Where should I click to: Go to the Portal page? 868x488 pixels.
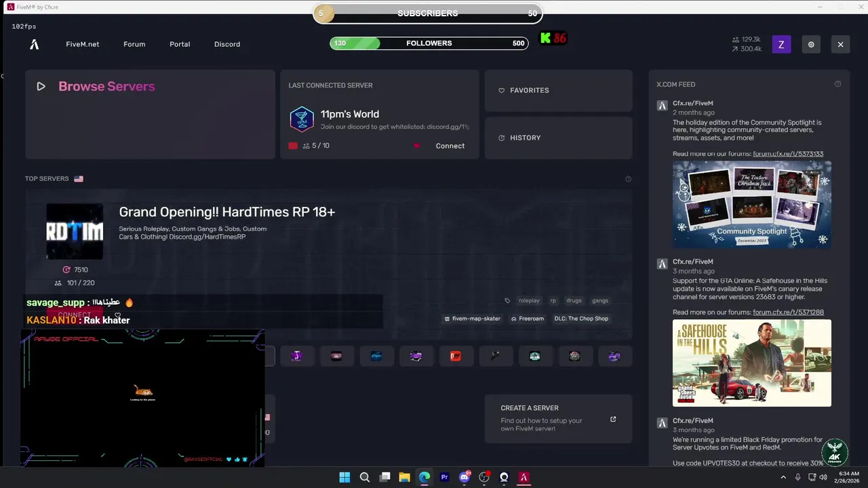click(x=180, y=44)
